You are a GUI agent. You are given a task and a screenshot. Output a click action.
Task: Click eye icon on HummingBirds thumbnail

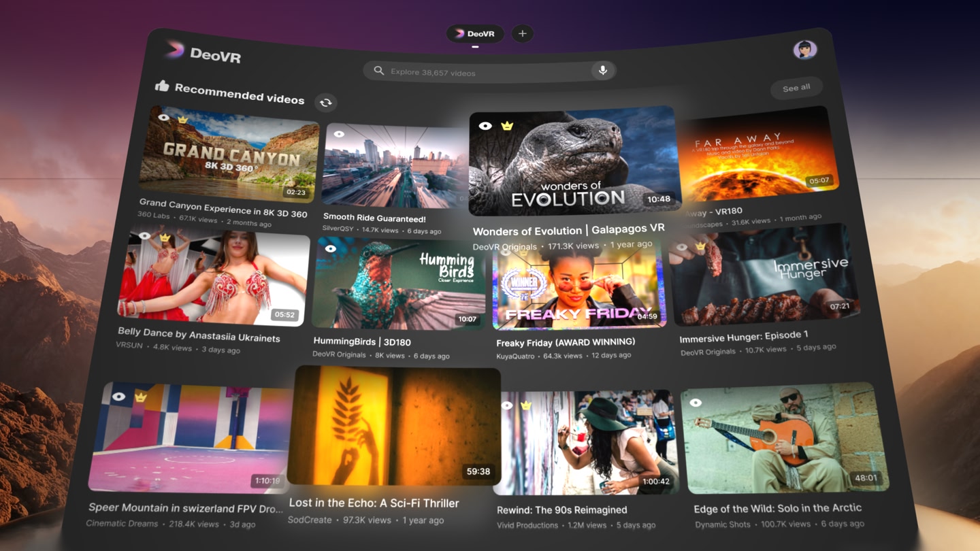pos(331,249)
